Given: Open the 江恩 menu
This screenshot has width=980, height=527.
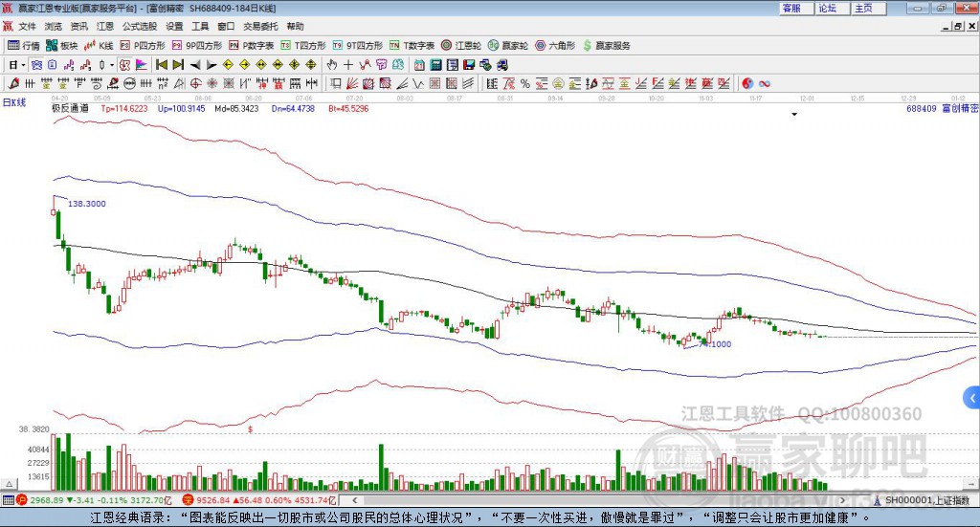Looking at the screenshot, I should [105, 26].
